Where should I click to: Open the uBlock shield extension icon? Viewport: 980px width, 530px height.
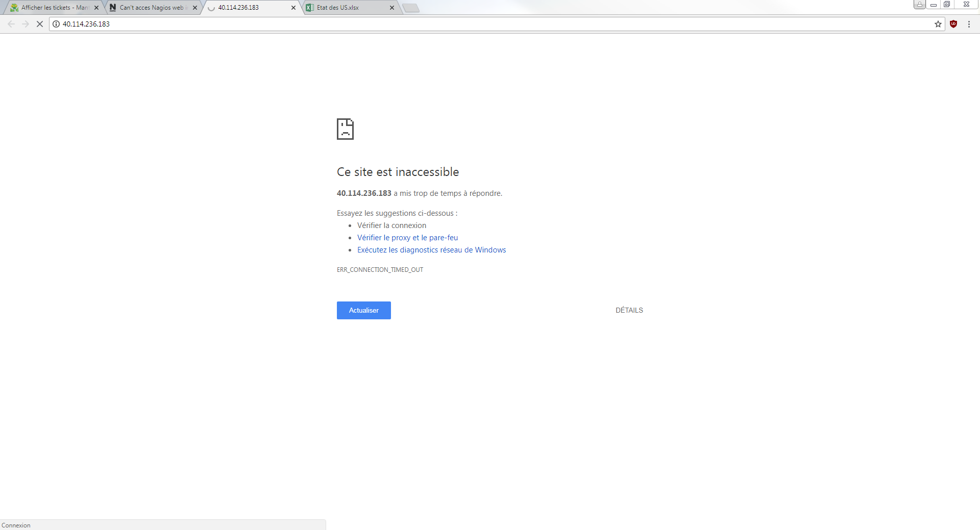pos(953,24)
